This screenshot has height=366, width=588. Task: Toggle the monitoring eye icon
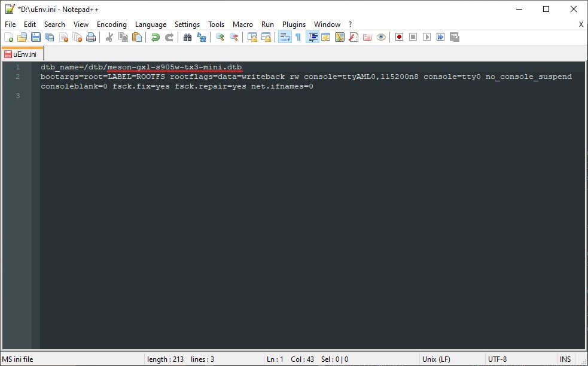click(x=381, y=37)
